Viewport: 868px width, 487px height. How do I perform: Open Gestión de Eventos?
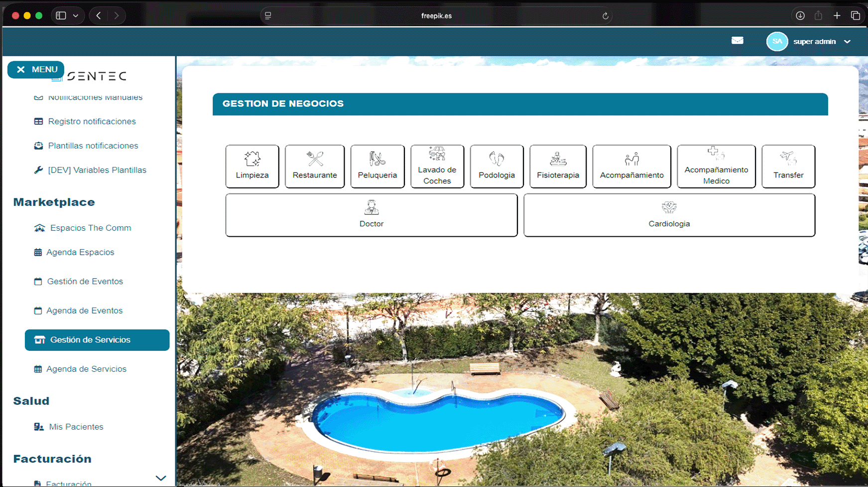pyautogui.click(x=85, y=281)
